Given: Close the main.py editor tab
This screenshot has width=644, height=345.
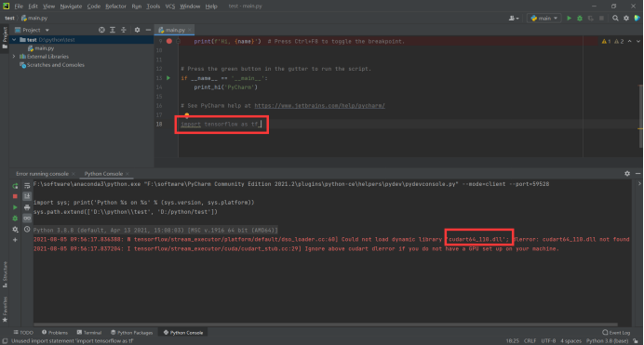Looking at the screenshot, I should [189, 30].
